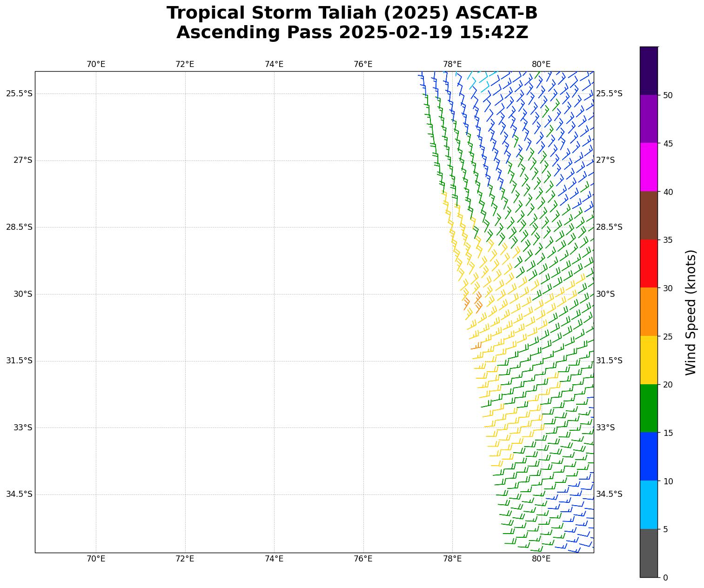Click the orange 25–30 knot colorbar segment

click(x=649, y=312)
